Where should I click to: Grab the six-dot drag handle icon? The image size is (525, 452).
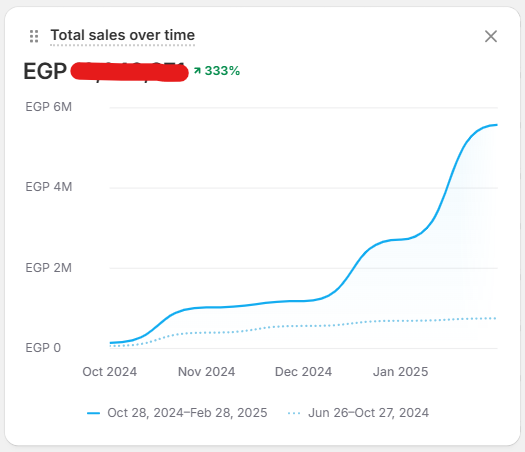tap(34, 36)
